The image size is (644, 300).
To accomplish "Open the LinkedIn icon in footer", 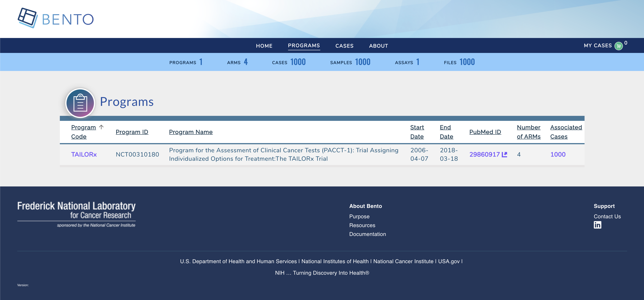I will click(x=598, y=225).
